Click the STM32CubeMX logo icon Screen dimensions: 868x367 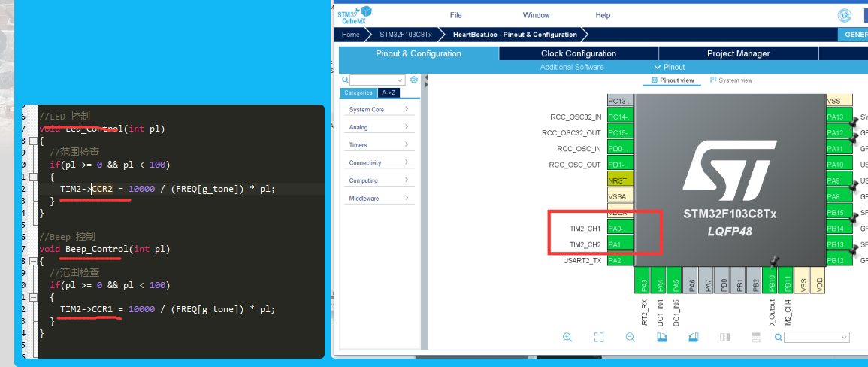tap(354, 15)
